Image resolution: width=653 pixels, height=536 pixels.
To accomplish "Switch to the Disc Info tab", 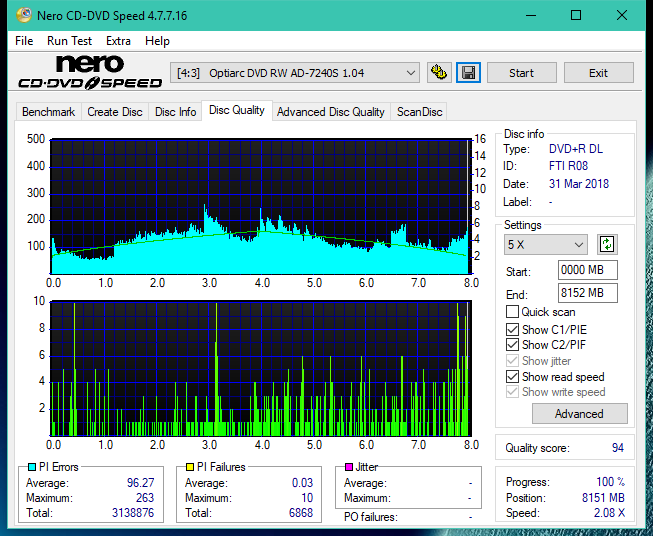I will click(175, 112).
